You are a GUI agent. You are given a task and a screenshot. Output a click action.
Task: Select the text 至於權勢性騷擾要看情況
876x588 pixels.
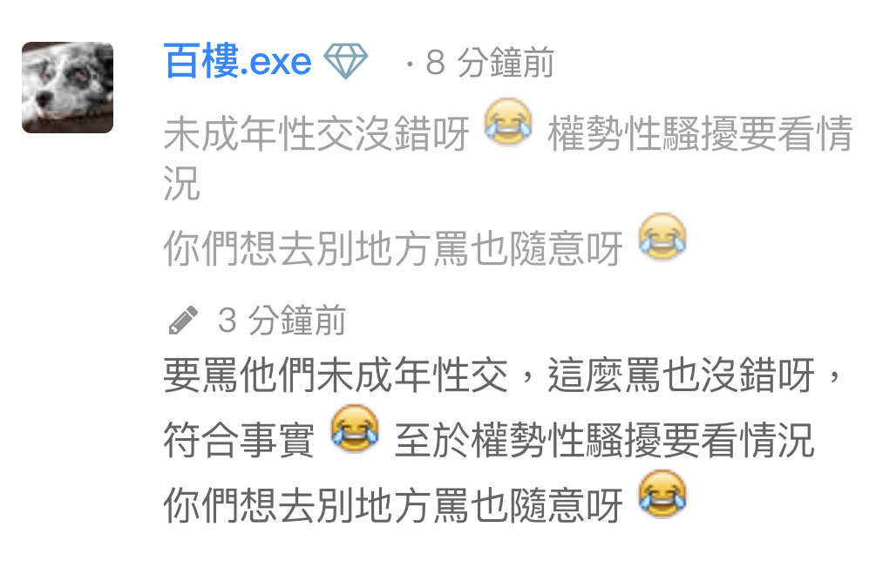click(605, 440)
